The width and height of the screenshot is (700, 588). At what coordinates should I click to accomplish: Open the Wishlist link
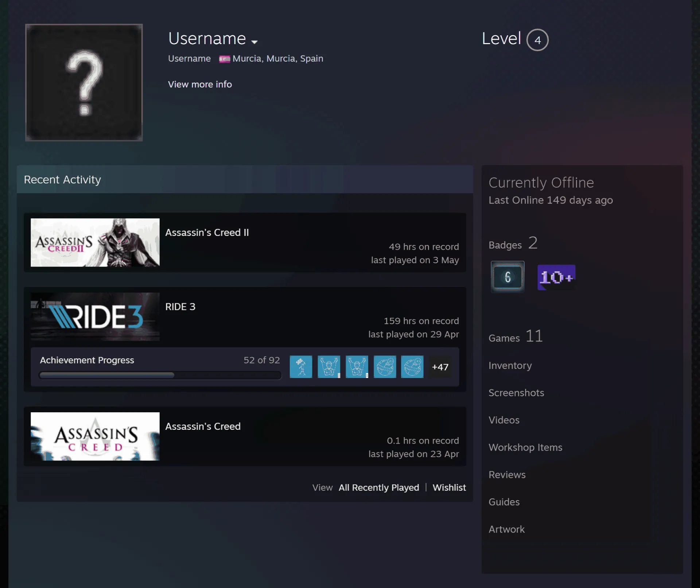pyautogui.click(x=449, y=487)
